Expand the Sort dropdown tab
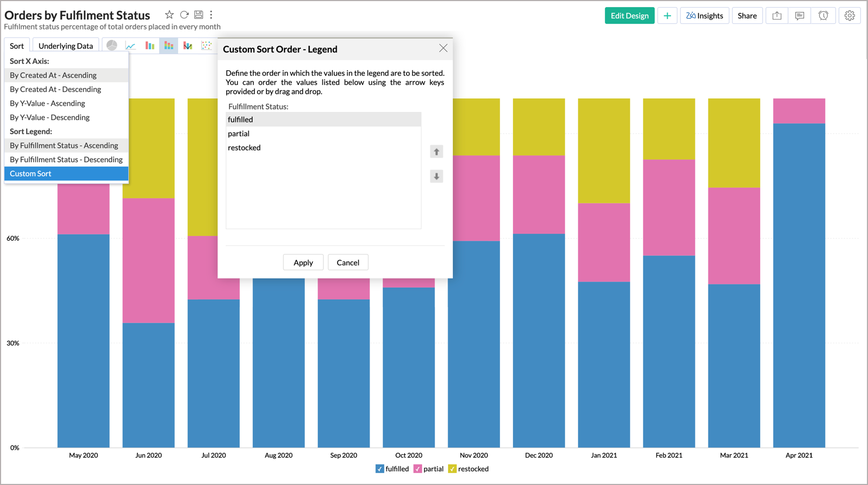This screenshot has width=868, height=485. tap(17, 46)
